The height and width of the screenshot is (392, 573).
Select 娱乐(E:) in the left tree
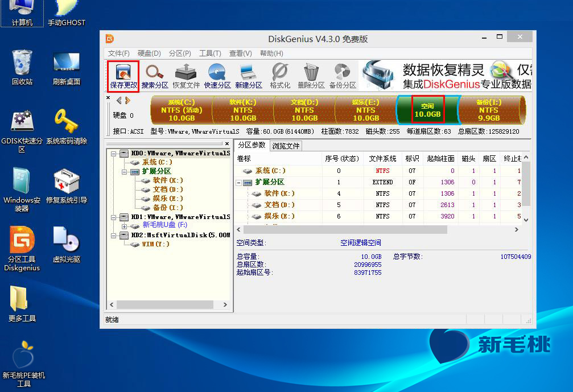pyautogui.click(x=168, y=199)
